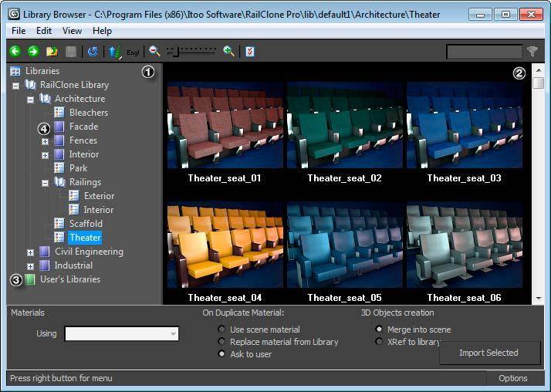Open the View menu
The width and height of the screenshot is (551, 392).
[72, 31]
